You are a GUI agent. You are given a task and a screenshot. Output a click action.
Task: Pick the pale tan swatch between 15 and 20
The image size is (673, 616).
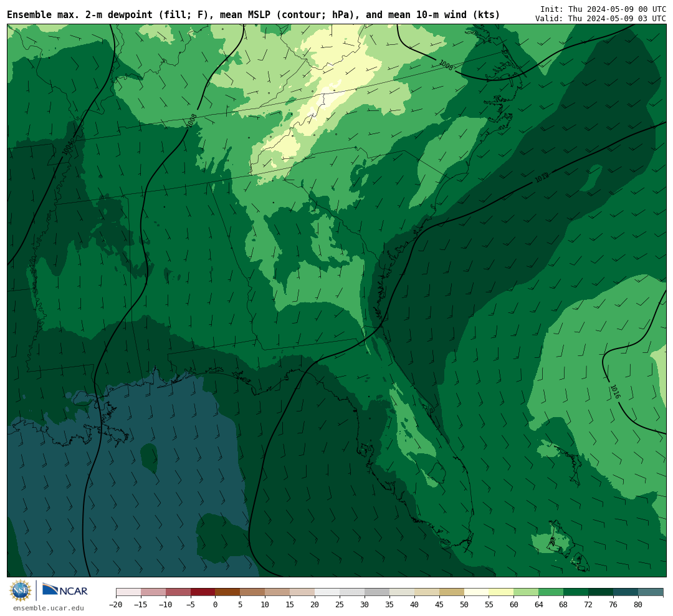pyautogui.click(x=303, y=592)
